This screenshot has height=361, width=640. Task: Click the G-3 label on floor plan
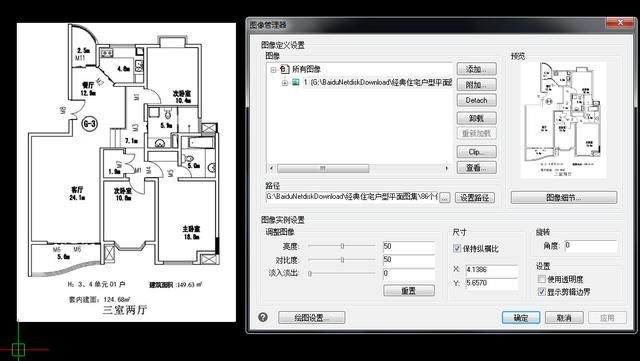click(89, 123)
